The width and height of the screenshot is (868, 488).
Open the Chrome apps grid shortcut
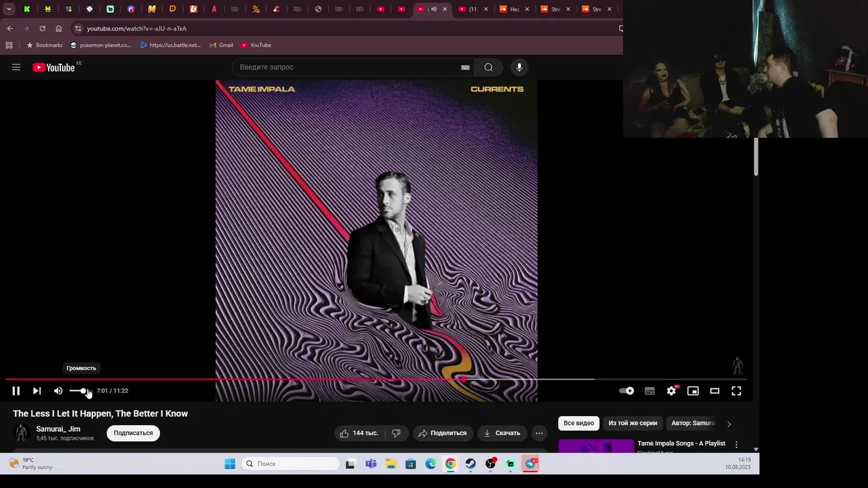click(x=9, y=45)
